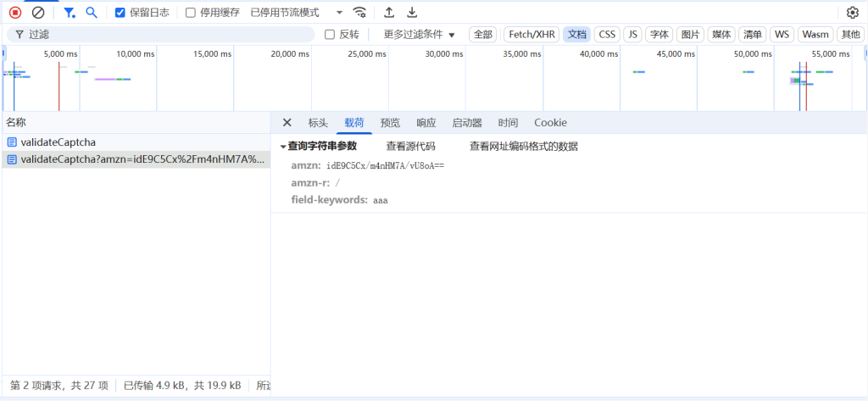The width and height of the screenshot is (868, 401).
Task: Switch to the 响应 tab
Action: pos(426,123)
